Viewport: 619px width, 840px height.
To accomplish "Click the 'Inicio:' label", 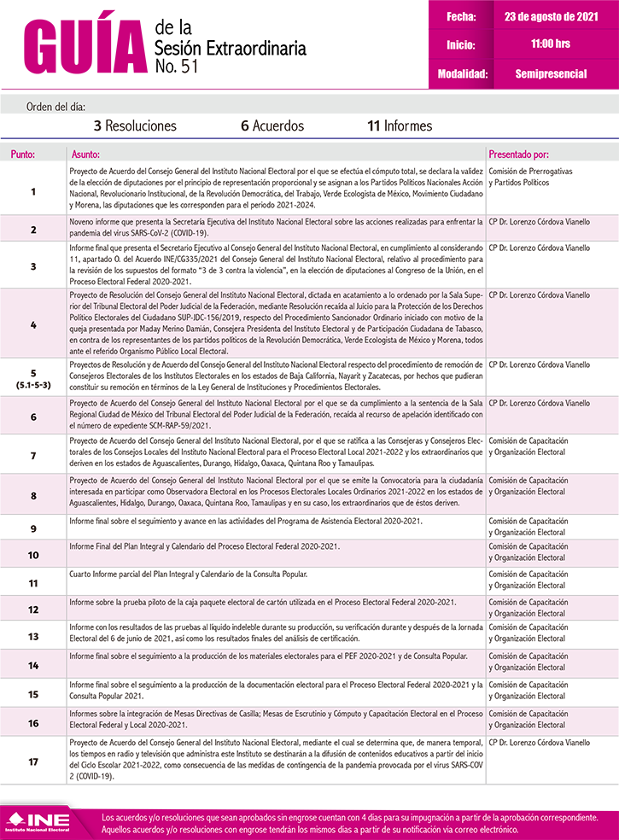I will 461,45.
